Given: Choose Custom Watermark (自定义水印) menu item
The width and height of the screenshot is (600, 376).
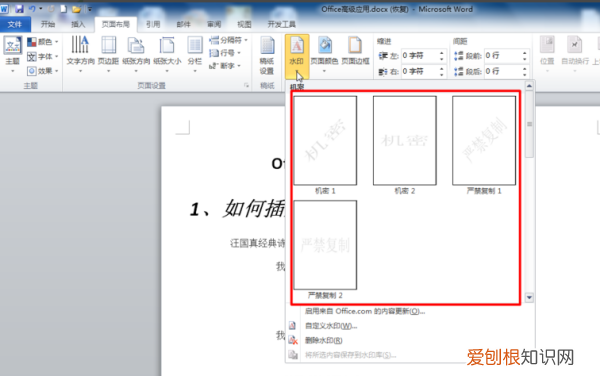Looking at the screenshot, I should [331, 326].
